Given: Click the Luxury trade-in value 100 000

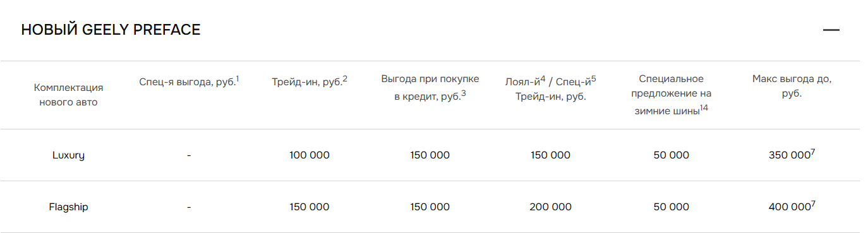Looking at the screenshot, I should 310,155.
